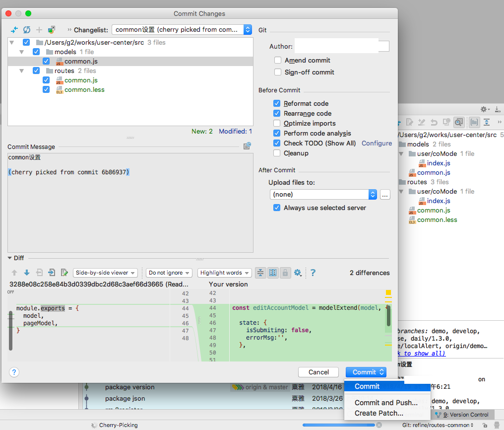Click hide panel icon in Version Control
Image resolution: width=504 pixels, height=430 pixels.
click(x=498, y=109)
